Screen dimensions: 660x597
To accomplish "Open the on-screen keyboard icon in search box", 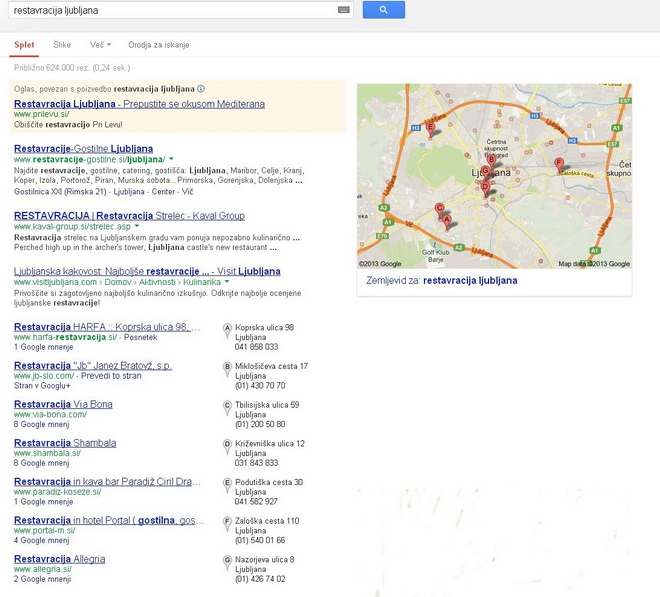I will pyautogui.click(x=343, y=10).
